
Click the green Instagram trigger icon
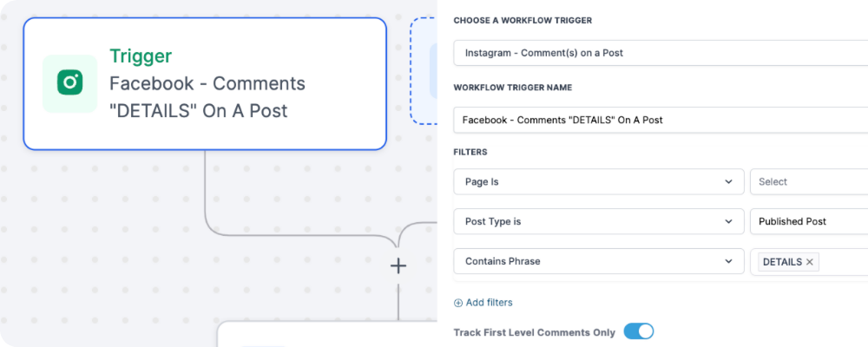69,83
